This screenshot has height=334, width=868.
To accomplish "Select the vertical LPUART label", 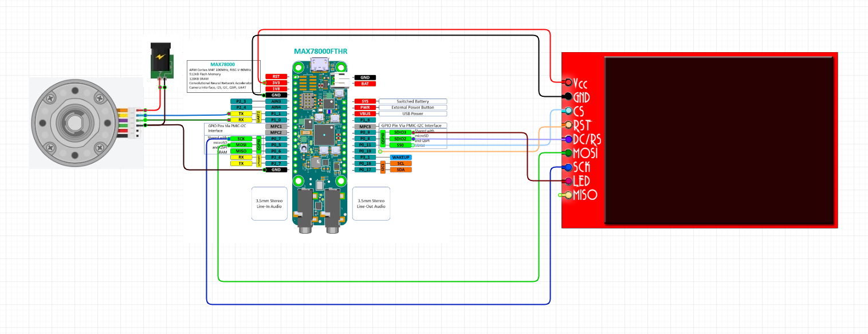I will 259,160.
